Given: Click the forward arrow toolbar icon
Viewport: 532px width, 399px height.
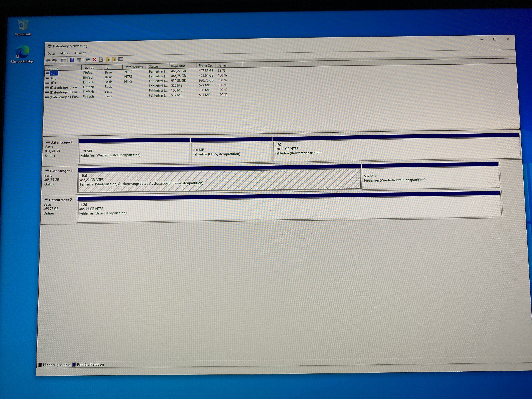Looking at the screenshot, I should pyautogui.click(x=55, y=60).
